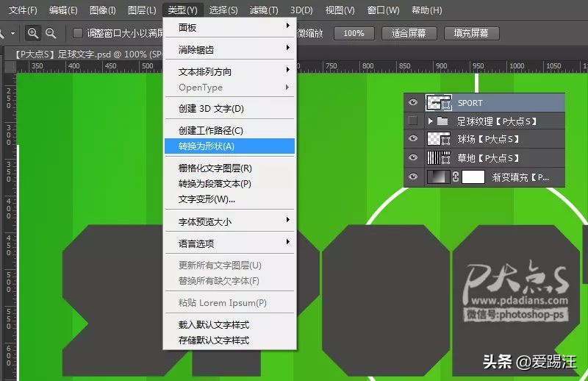Choose 栅格化文字图层(R)
This screenshot has width=588, height=381.
click(x=229, y=168)
